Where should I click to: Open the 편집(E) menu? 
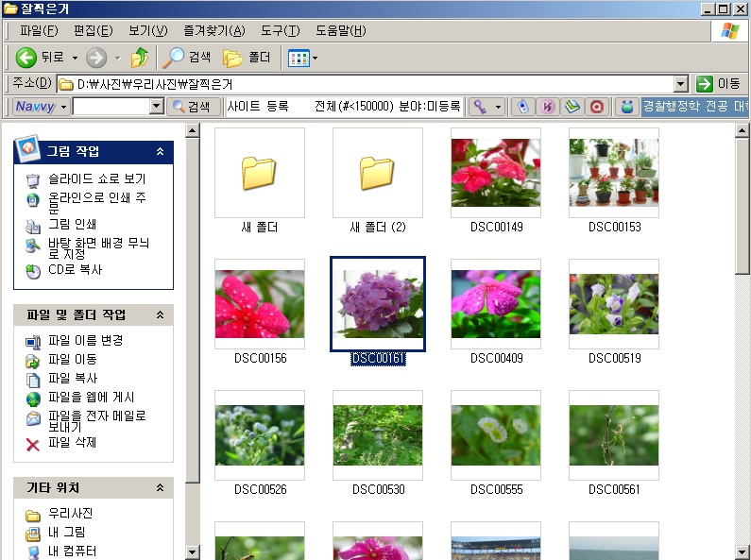tap(94, 31)
